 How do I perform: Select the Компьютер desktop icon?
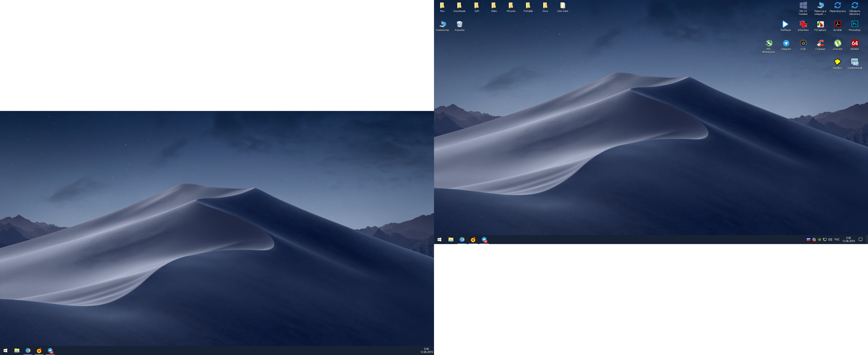point(442,26)
